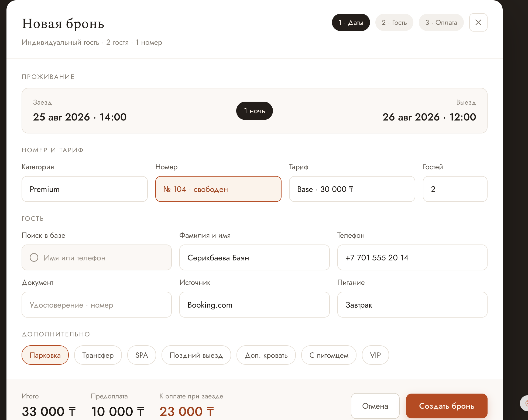
Task: Click the Создать бронь button
Action: click(447, 406)
